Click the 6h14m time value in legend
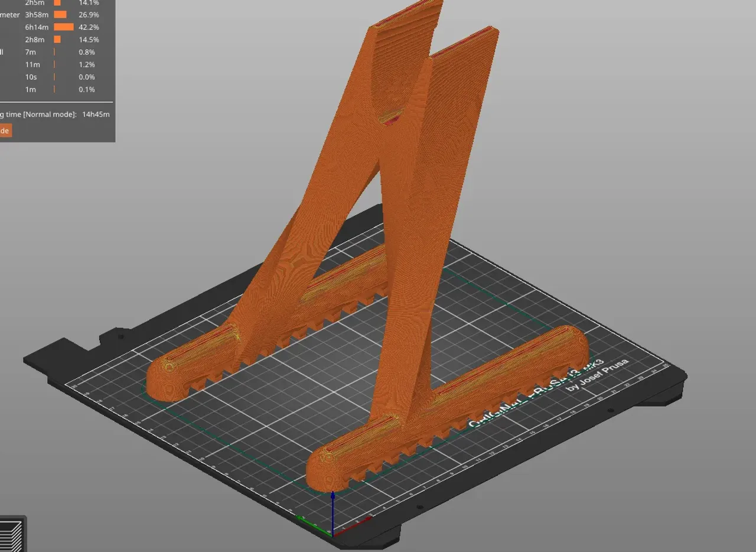 click(37, 27)
